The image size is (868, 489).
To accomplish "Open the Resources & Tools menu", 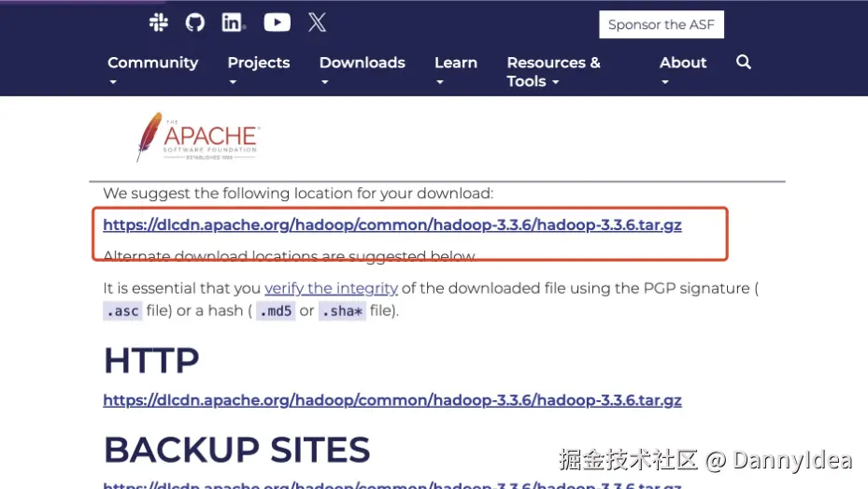I will pyautogui.click(x=553, y=72).
